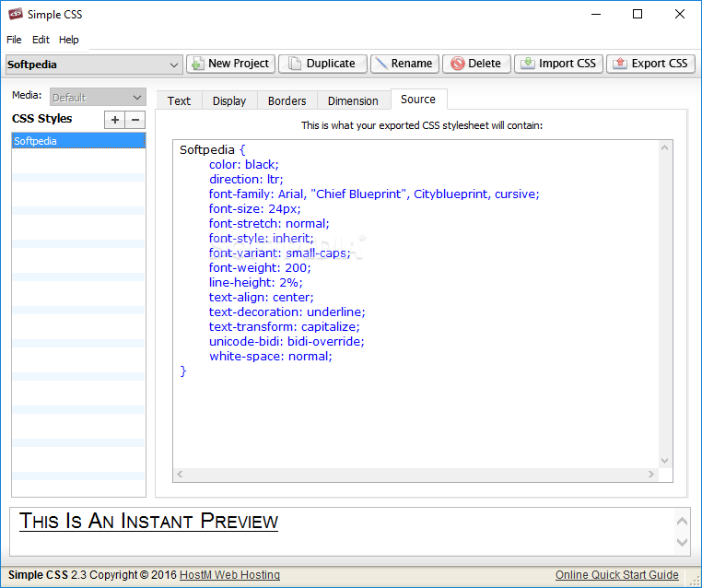
Task: Click the Import CSS button
Action: [x=558, y=64]
